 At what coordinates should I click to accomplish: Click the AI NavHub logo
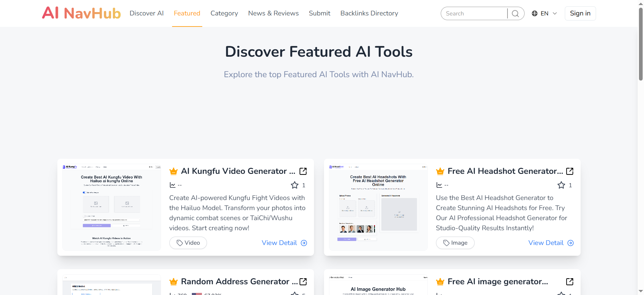click(81, 13)
